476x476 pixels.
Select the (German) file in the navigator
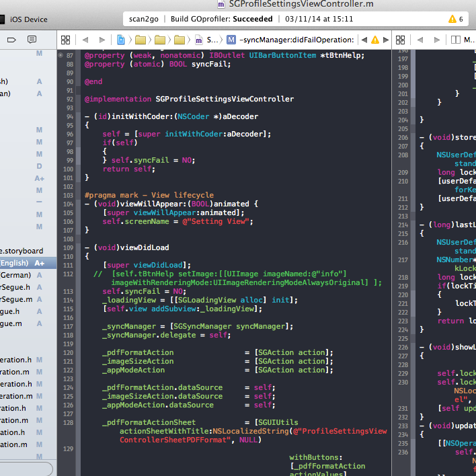click(x=21, y=275)
